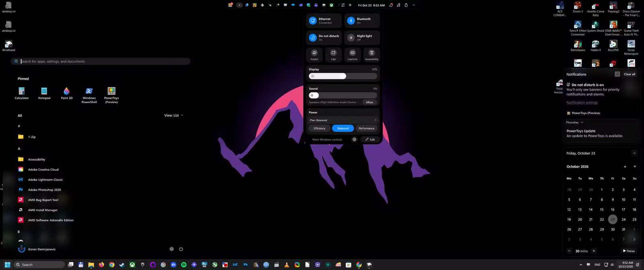Launch AMD Install Manager

[x=38, y=210]
